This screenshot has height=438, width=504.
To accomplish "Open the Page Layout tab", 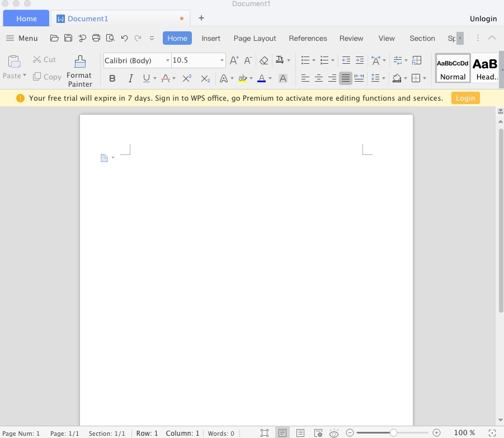I will pyautogui.click(x=255, y=38).
